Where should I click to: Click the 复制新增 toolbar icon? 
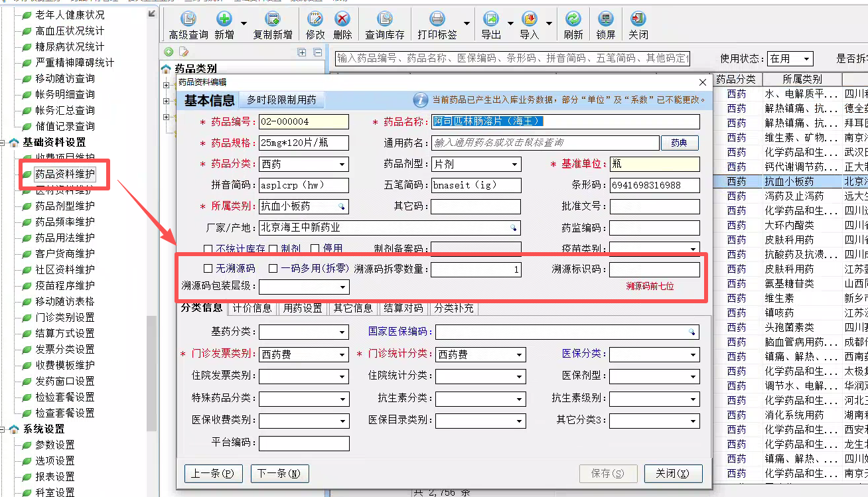pyautogui.click(x=272, y=20)
